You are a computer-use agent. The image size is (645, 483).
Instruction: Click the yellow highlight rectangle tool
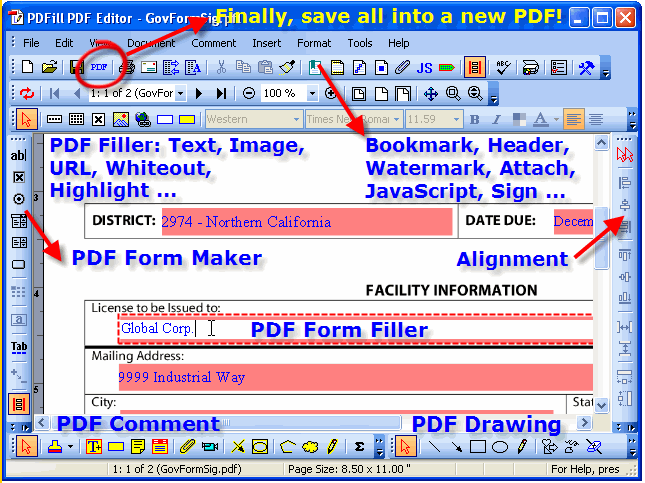click(x=187, y=120)
